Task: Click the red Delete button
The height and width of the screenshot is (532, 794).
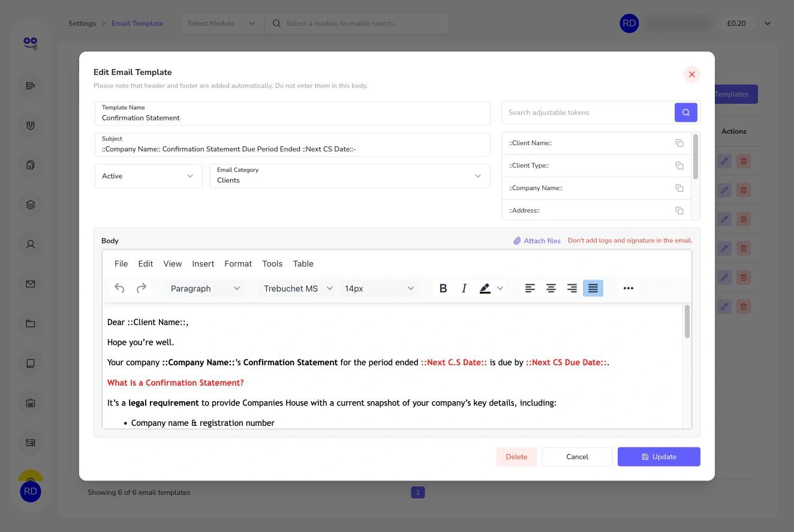Action: [516, 456]
